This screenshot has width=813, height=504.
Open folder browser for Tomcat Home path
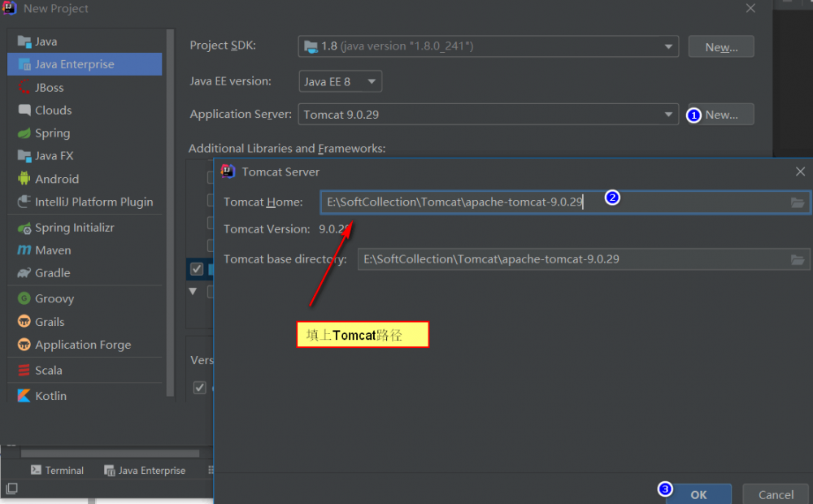[x=799, y=202]
